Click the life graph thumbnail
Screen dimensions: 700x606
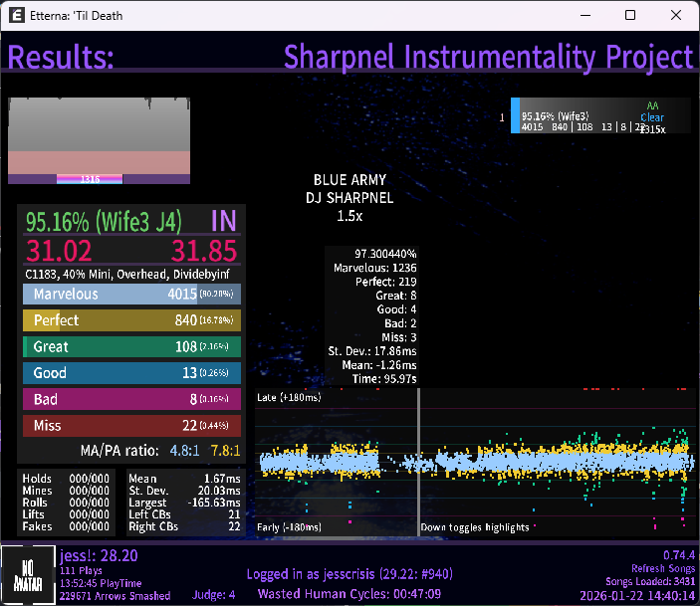[99, 140]
